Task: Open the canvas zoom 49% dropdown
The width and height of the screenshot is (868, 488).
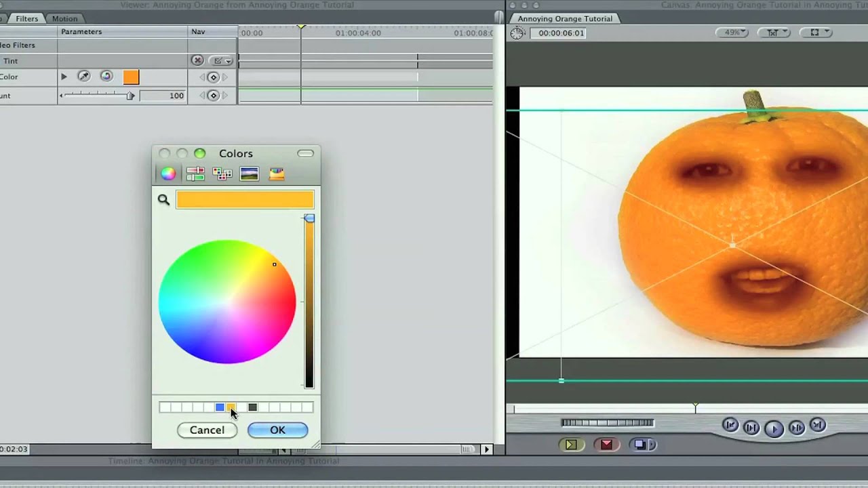Action: click(732, 33)
